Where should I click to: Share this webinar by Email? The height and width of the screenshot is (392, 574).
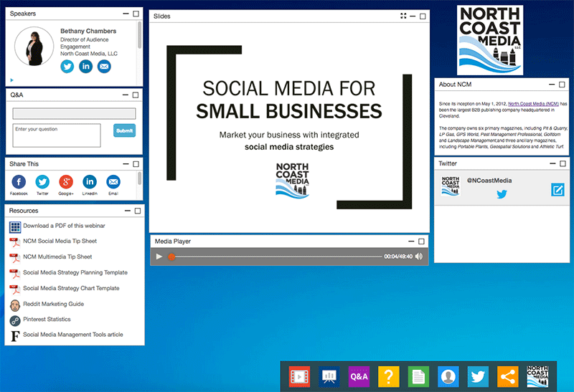[x=113, y=182]
